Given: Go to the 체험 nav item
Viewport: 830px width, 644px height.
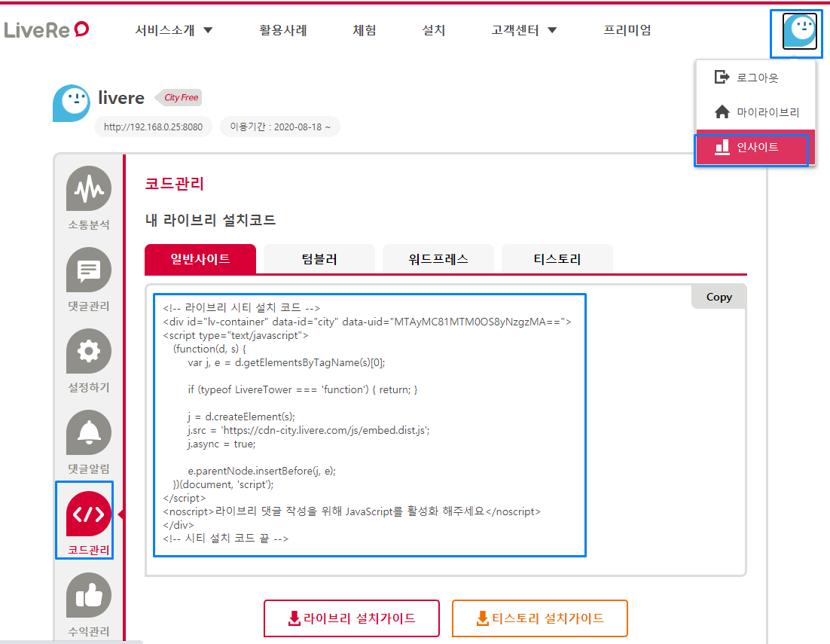Looking at the screenshot, I should [365, 30].
